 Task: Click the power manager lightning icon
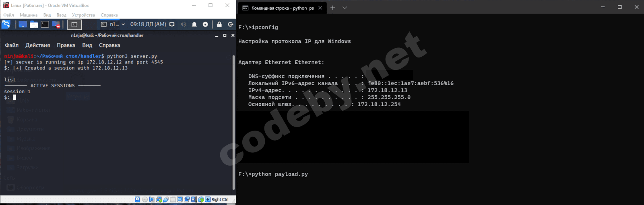pos(205,25)
